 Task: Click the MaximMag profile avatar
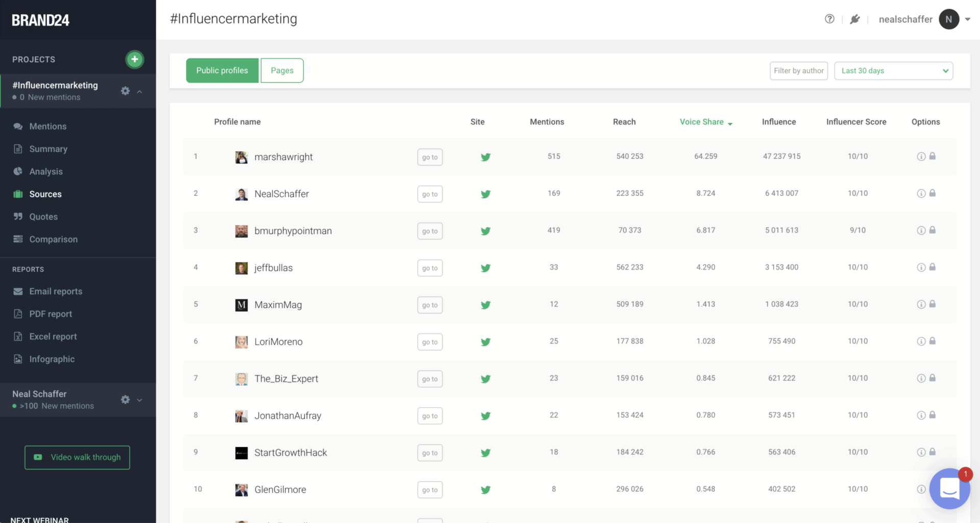pos(242,305)
